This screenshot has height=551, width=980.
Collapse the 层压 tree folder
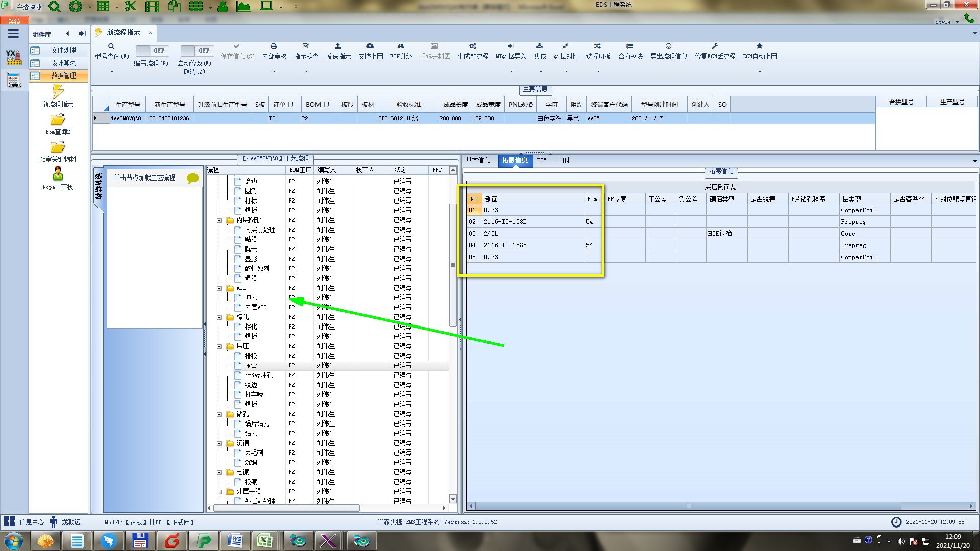tap(219, 346)
